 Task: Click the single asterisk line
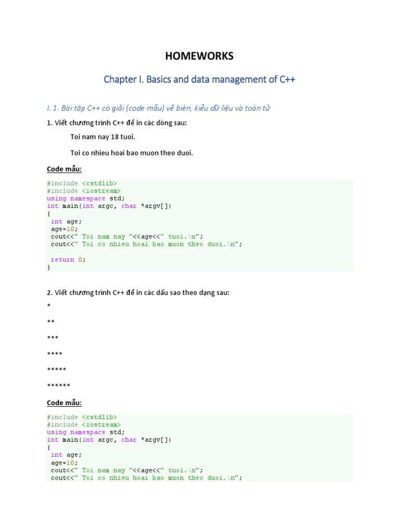pos(49,305)
